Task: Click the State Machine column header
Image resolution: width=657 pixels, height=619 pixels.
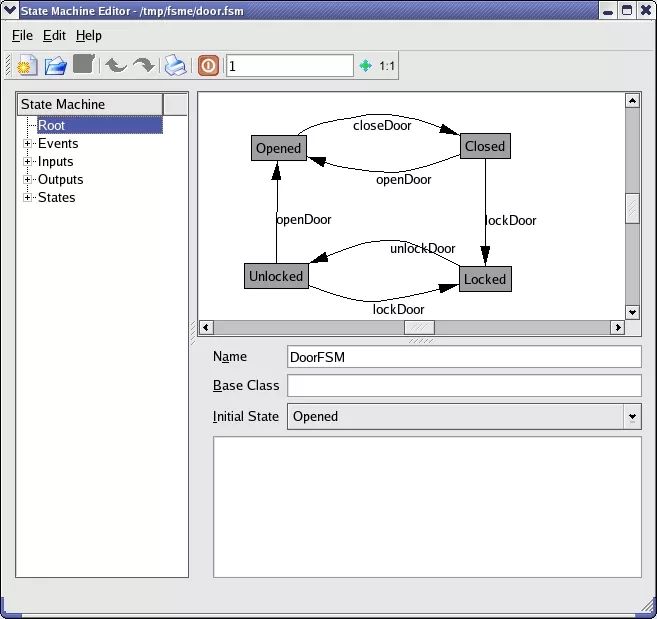Action: [x=89, y=104]
